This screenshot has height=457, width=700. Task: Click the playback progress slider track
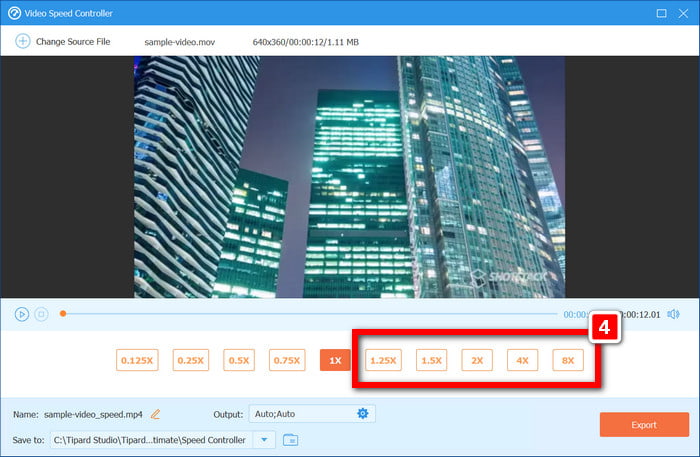(300, 314)
